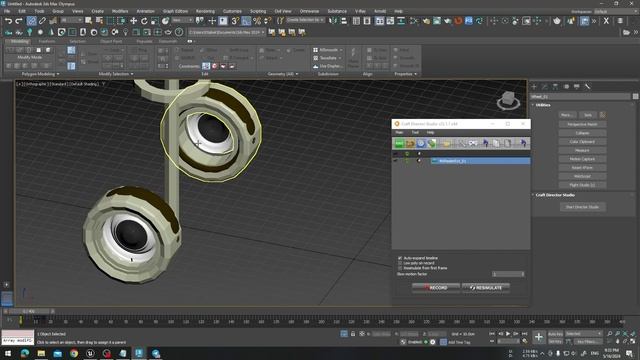
Task: Click the Perspective Match utility button
Action: 582,124
